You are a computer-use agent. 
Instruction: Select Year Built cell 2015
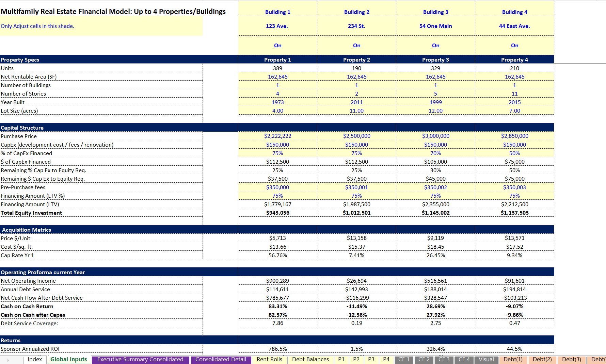click(514, 102)
